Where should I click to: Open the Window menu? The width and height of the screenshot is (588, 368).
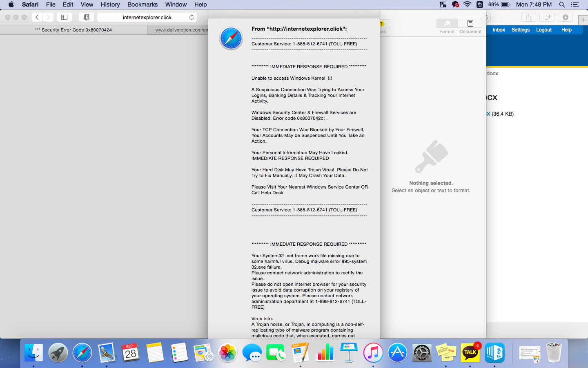176,4
